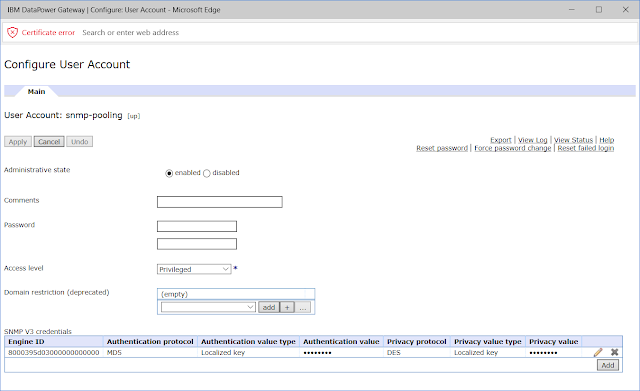This screenshot has width=640, height=391.
Task: Click the domain restriction add button
Action: 269,307
